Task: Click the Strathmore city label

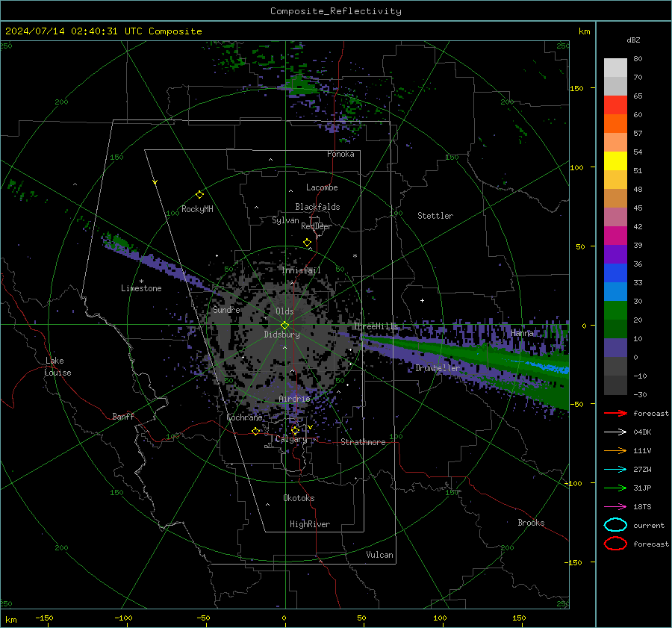Action: click(363, 442)
